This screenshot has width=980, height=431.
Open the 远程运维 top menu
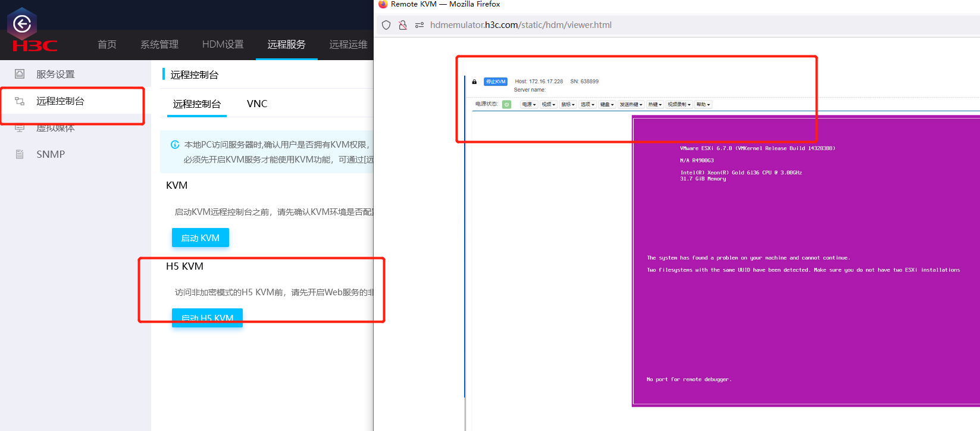349,45
